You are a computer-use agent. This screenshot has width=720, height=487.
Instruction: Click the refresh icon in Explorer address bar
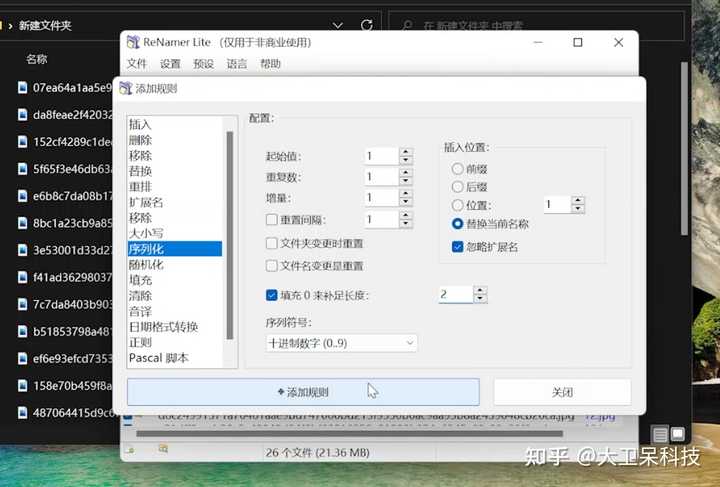(x=366, y=25)
